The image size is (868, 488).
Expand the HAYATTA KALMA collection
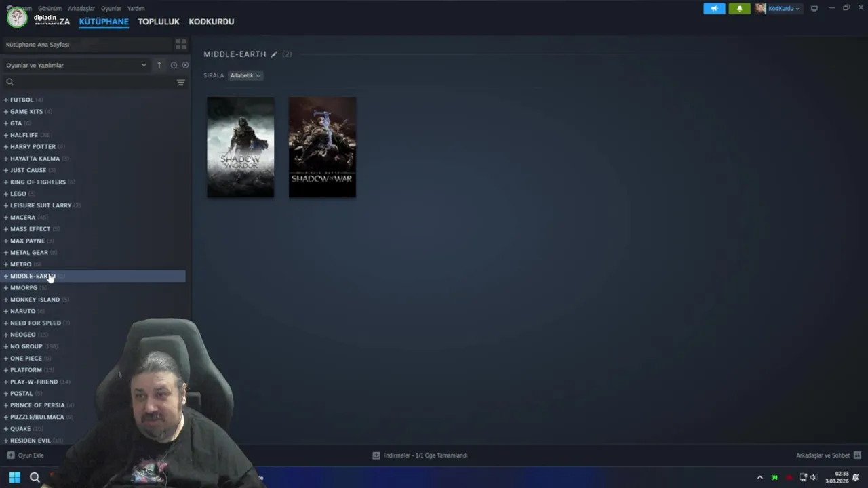[6, 159]
